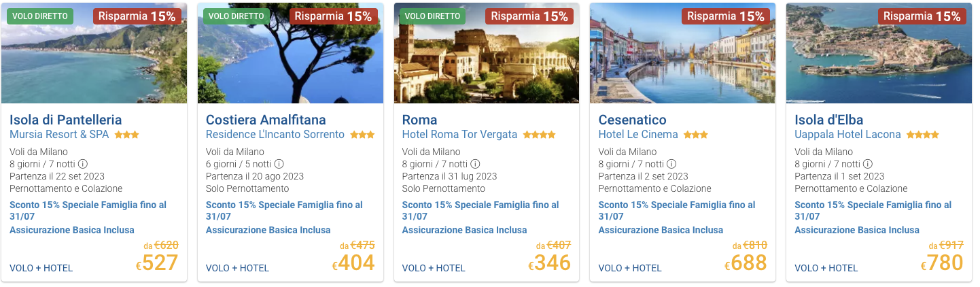Click the Risparmia 15% badge on Isola d'Elba

coord(922,16)
